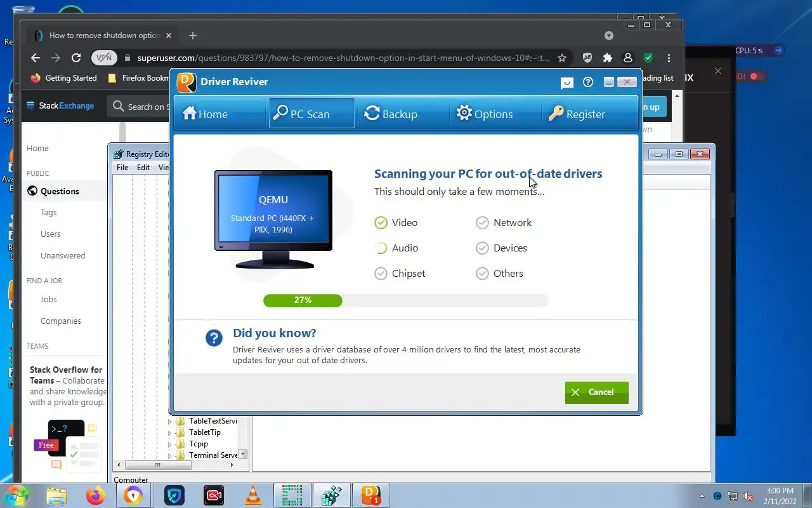The image size is (812, 508).
Task: Open the Firefox Bookmarks folder
Action: [x=138, y=78]
